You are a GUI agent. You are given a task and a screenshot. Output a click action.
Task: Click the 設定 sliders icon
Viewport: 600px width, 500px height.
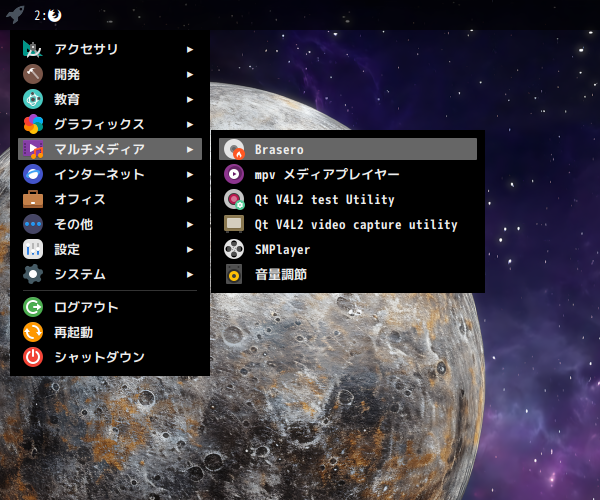[33, 249]
